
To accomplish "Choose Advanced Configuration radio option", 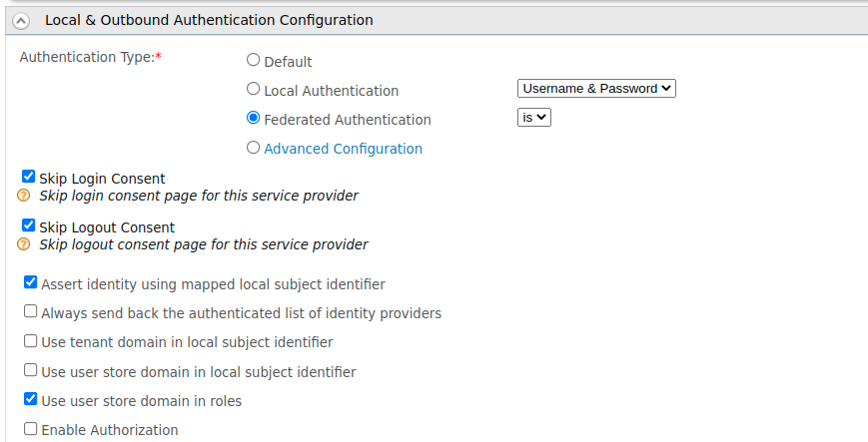I will pyautogui.click(x=253, y=147).
